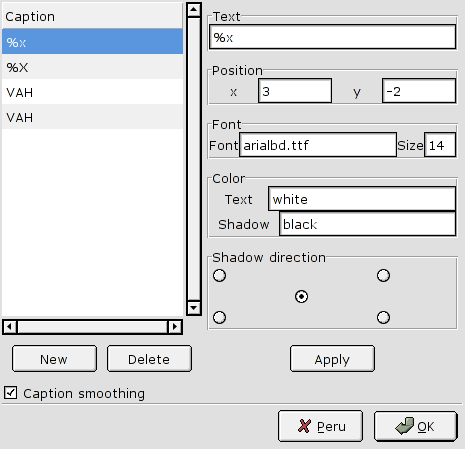Select the uppercase %X caption row
Viewport: 465px width, 449px height.
92,67
